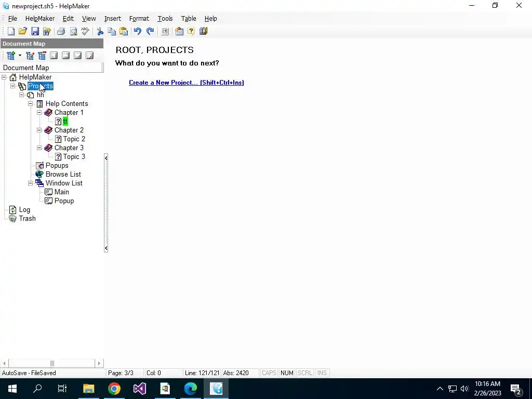
Task: Select the Log tree item
Action: 24,210
